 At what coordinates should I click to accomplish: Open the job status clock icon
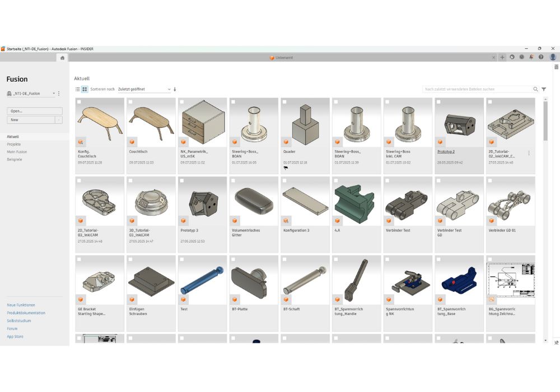point(521,57)
